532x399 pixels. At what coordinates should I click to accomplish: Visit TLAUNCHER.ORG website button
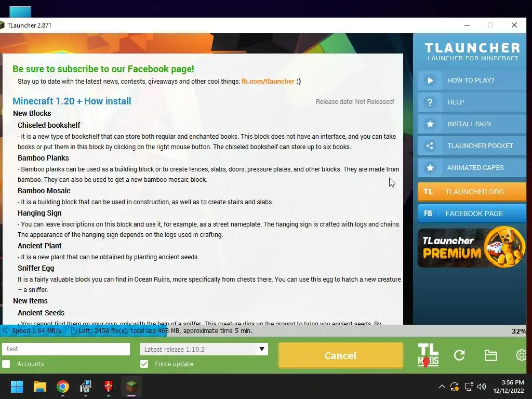[472, 192]
